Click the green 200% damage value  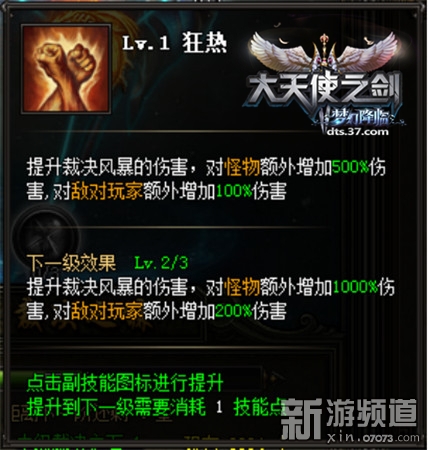point(233,311)
